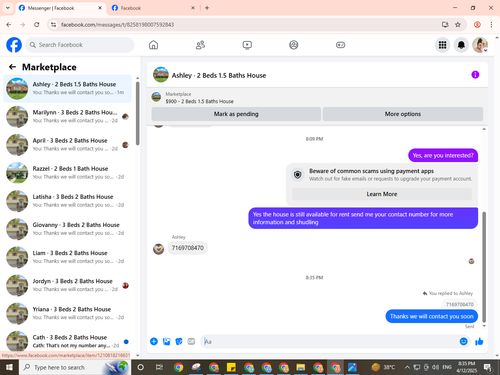Show hidden system tray icons

407,367
